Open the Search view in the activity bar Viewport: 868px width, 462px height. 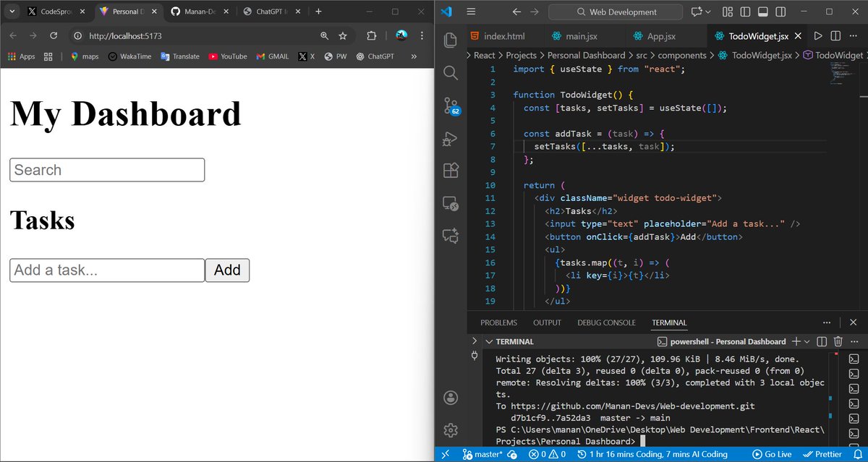(x=451, y=72)
